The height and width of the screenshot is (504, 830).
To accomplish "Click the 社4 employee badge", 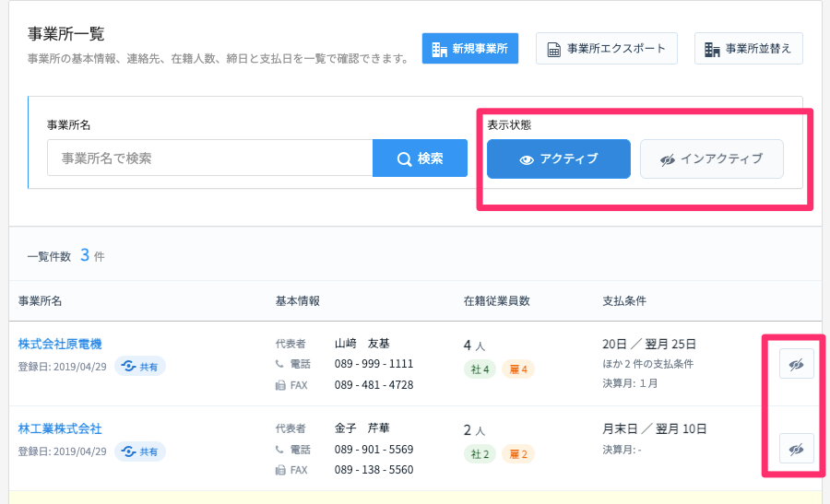I will 480,369.
